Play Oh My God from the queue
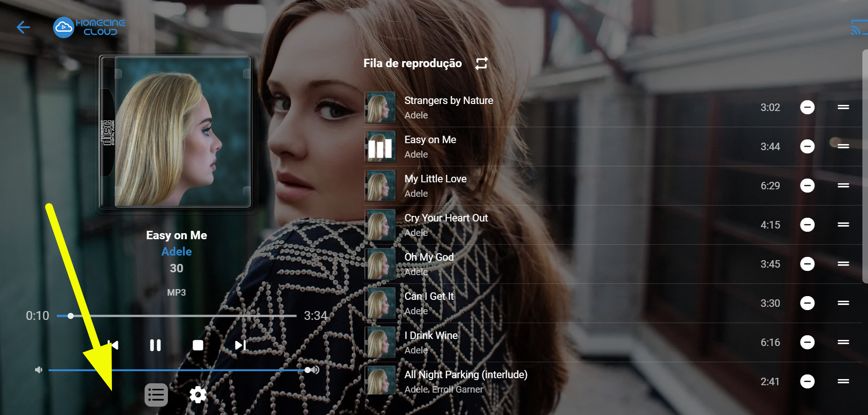 pos(429,257)
